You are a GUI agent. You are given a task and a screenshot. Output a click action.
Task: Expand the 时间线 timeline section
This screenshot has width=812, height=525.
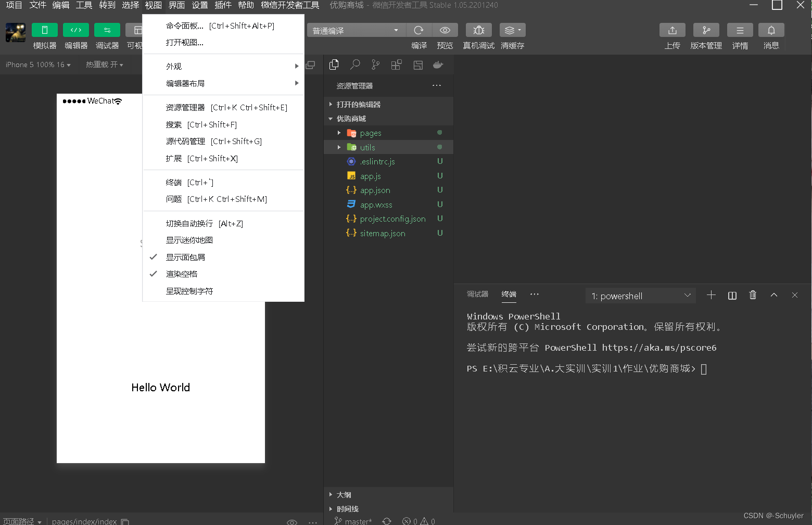388,509
